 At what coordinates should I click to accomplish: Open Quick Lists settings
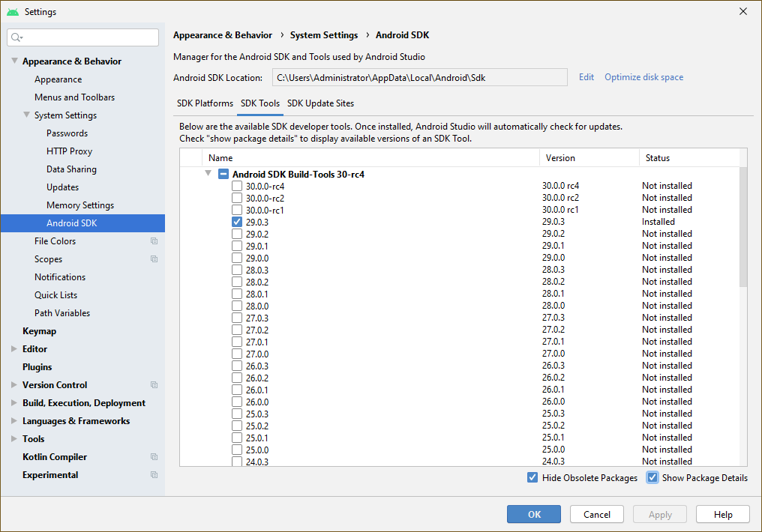(55, 295)
